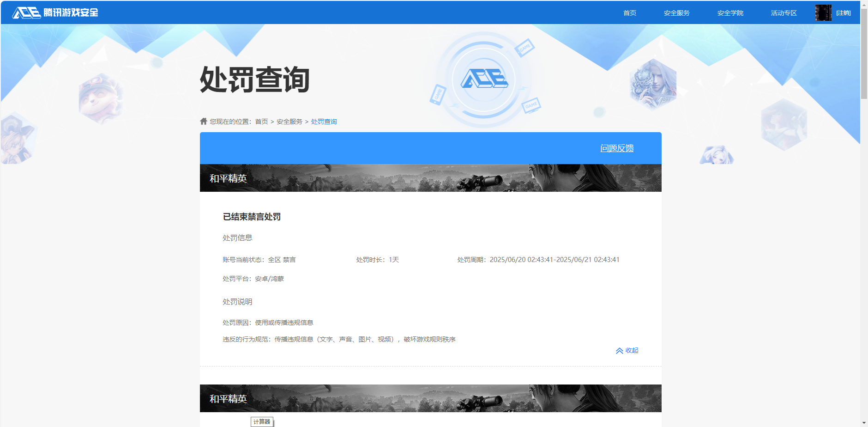Viewport: 868px width, 427px height.
Task: Click 处罚查询 in the breadcrumb trail
Action: pyautogui.click(x=323, y=121)
